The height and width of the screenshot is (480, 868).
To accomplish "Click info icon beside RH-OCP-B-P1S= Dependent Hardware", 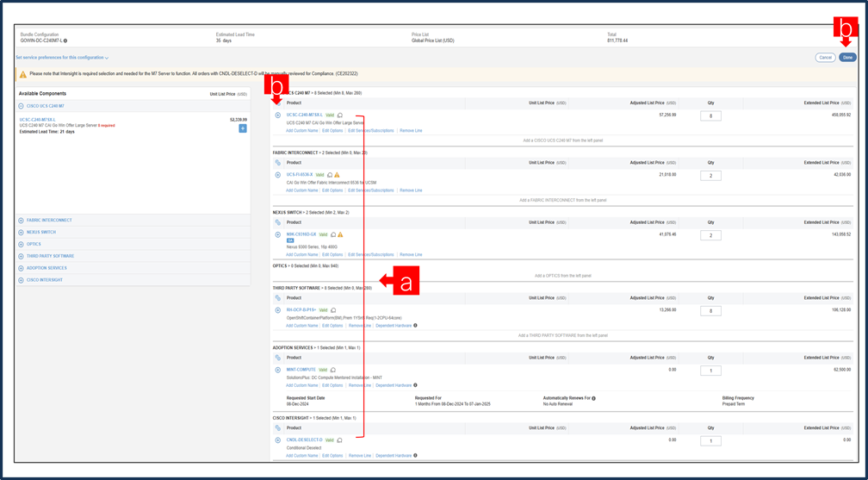I will click(x=415, y=326).
